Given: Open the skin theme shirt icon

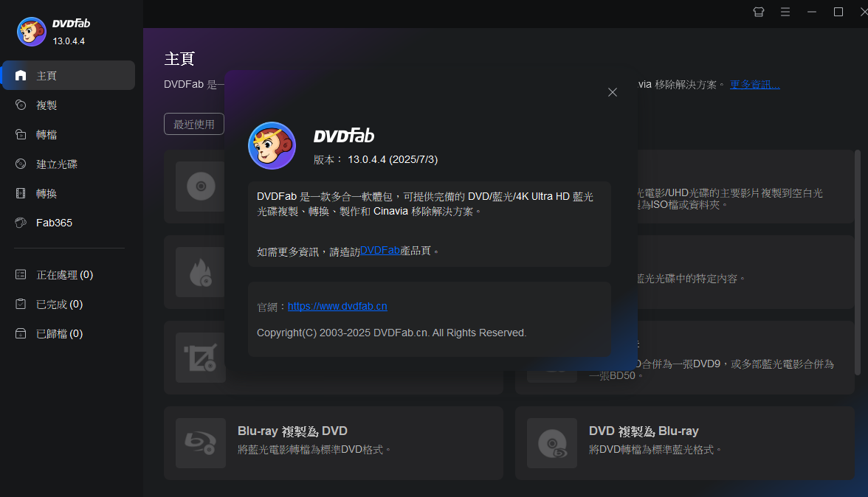Looking at the screenshot, I should 759,12.
